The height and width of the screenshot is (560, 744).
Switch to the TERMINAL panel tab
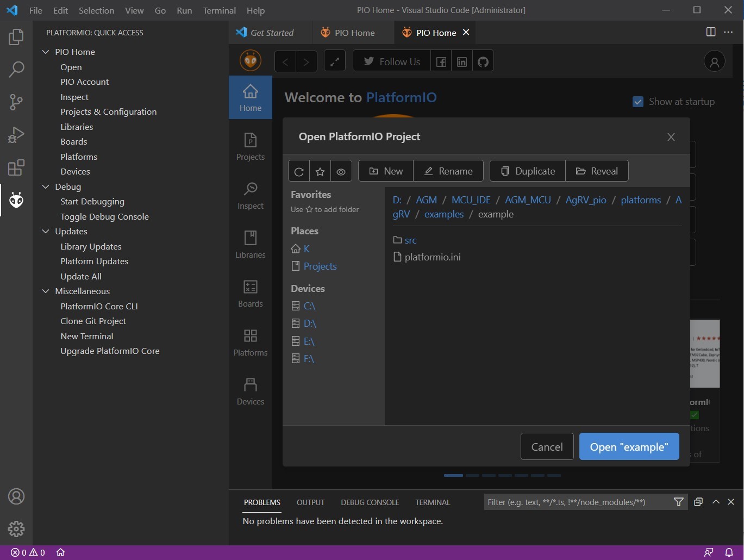point(433,502)
